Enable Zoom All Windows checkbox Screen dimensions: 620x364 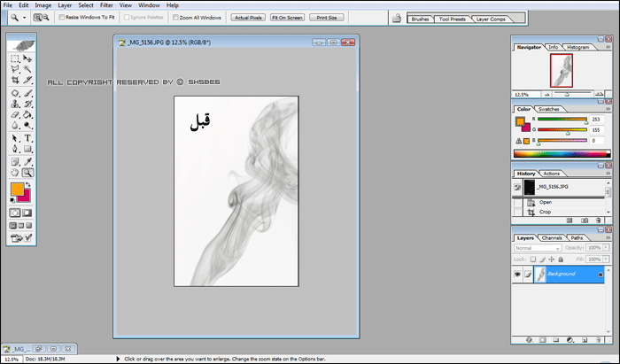175,18
